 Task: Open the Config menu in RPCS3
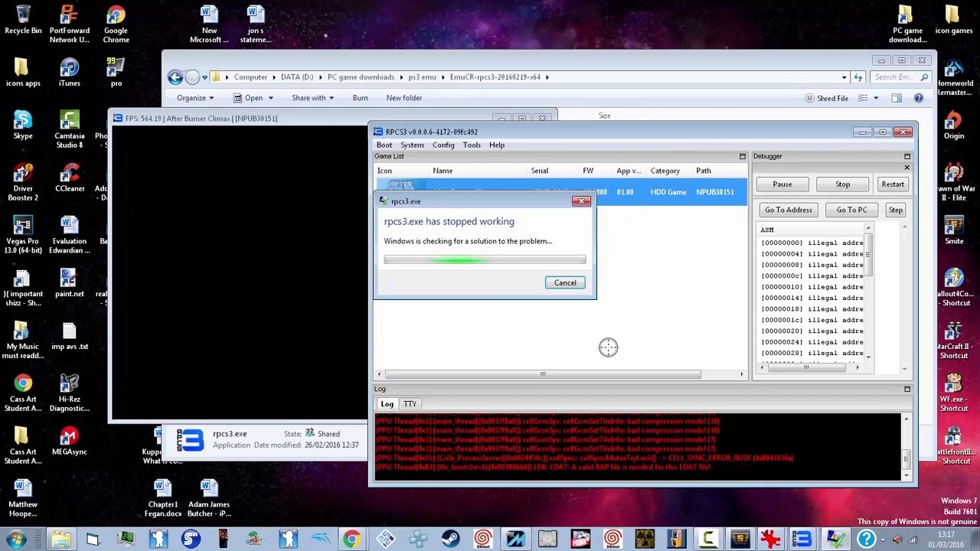pos(443,145)
